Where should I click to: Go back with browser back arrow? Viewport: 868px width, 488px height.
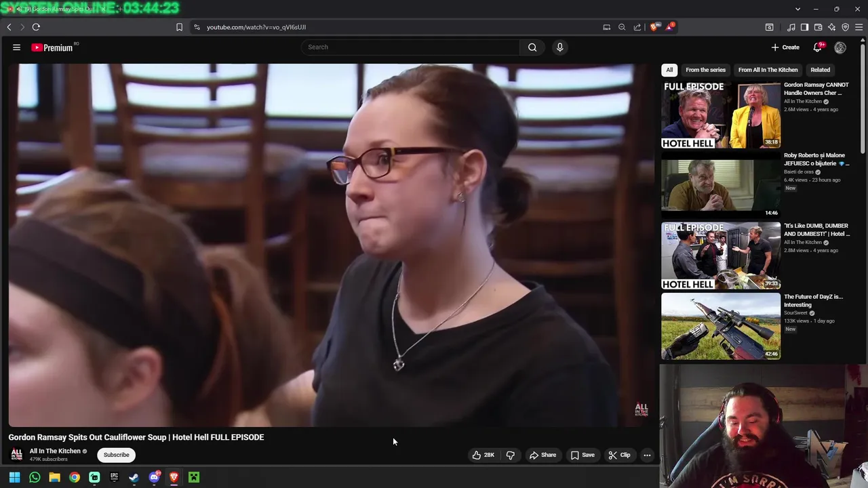pos(9,27)
